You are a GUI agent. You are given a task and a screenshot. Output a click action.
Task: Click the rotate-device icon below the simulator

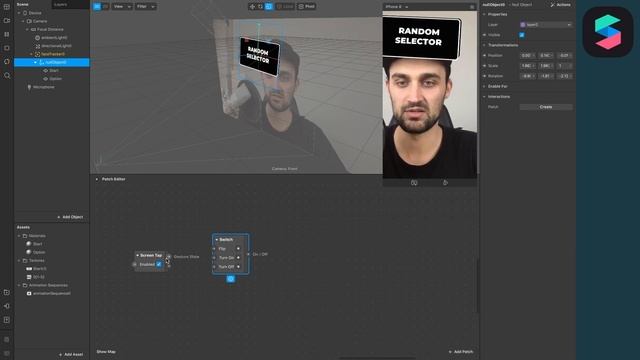tap(414, 183)
